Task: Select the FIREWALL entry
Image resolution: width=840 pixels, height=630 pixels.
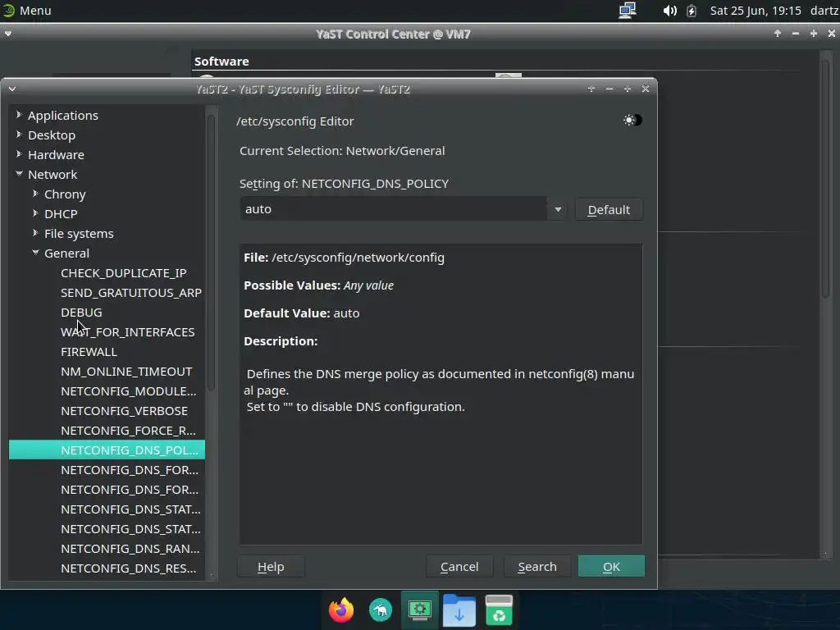Action: (x=89, y=352)
